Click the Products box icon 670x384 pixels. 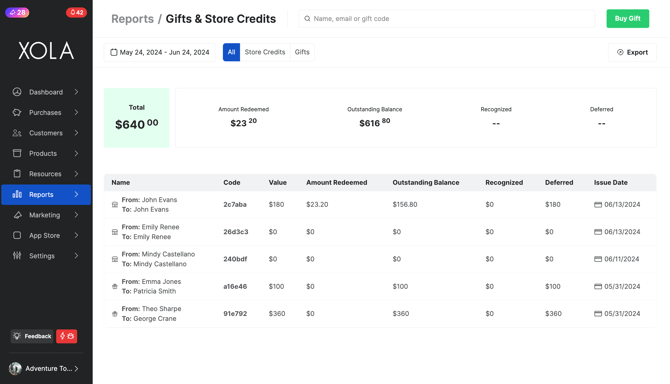click(17, 153)
